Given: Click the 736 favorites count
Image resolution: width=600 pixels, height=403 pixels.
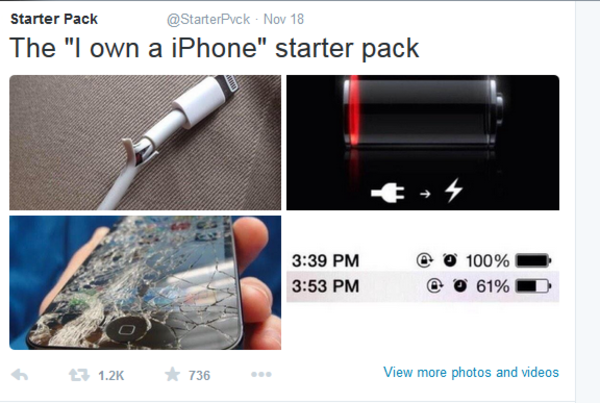Looking at the screenshot, I should (199, 375).
